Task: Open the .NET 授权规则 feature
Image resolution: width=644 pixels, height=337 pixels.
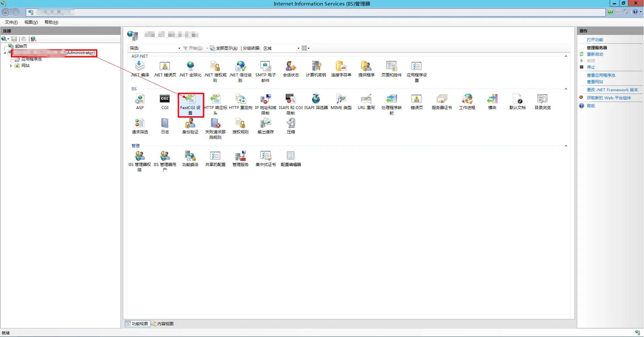Action: (x=215, y=71)
